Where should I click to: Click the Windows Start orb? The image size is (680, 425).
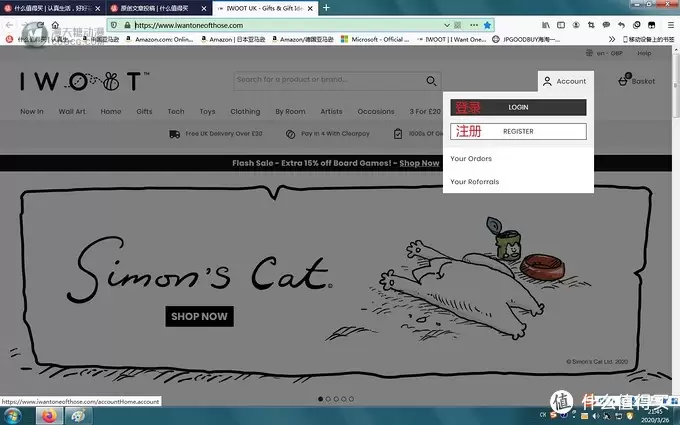(x=12, y=416)
